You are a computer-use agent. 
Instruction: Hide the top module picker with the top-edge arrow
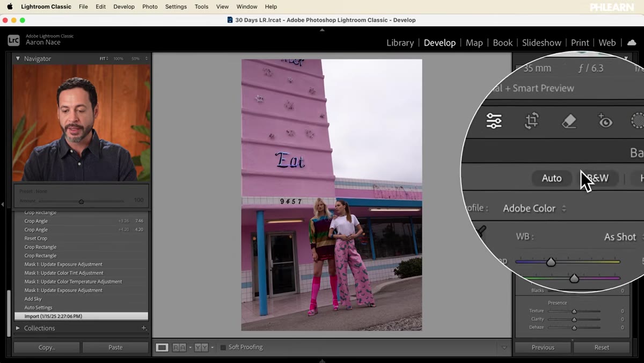click(x=322, y=30)
